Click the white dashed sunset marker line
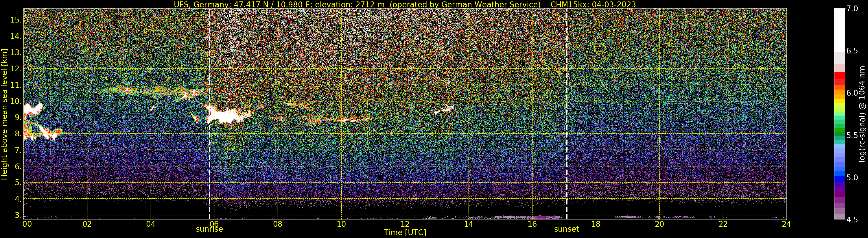This screenshot has height=238, width=868. click(566, 114)
